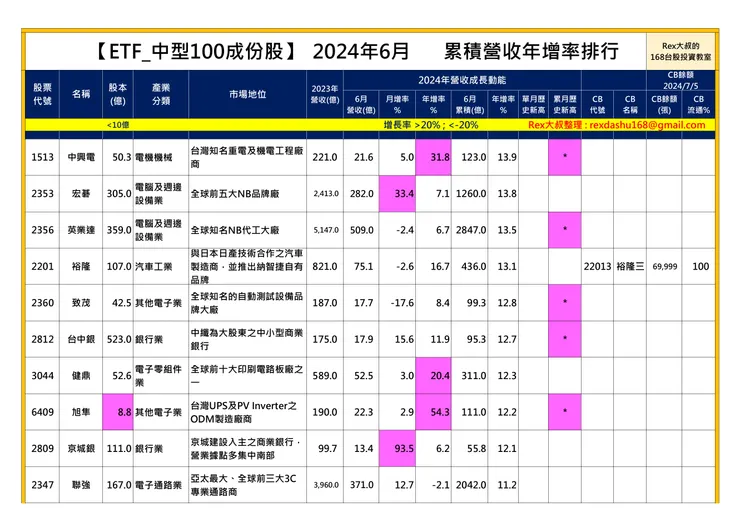
Task: Click 2023 revenue value 5,147.0
Action: [x=326, y=230]
